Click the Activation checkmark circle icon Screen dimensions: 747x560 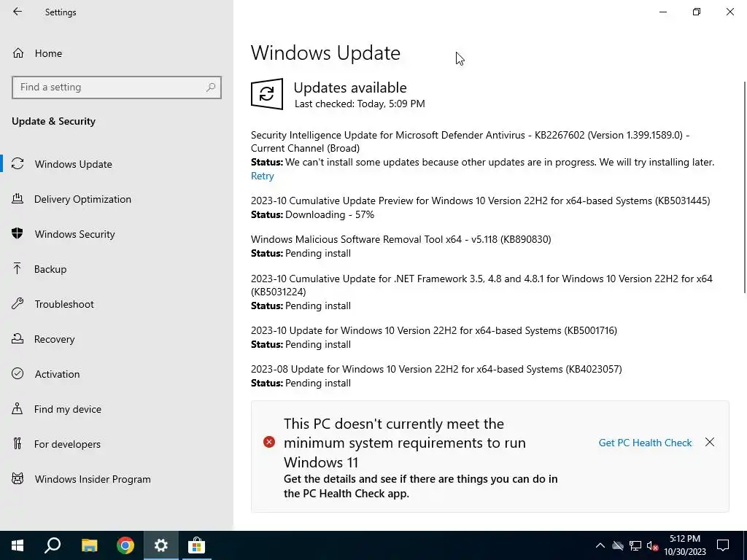point(18,373)
